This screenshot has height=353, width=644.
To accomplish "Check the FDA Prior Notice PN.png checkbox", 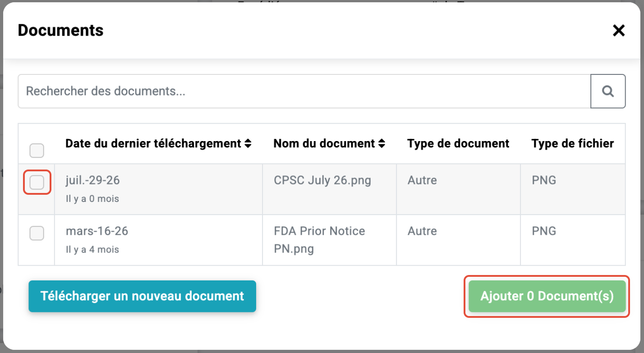I will coord(37,233).
